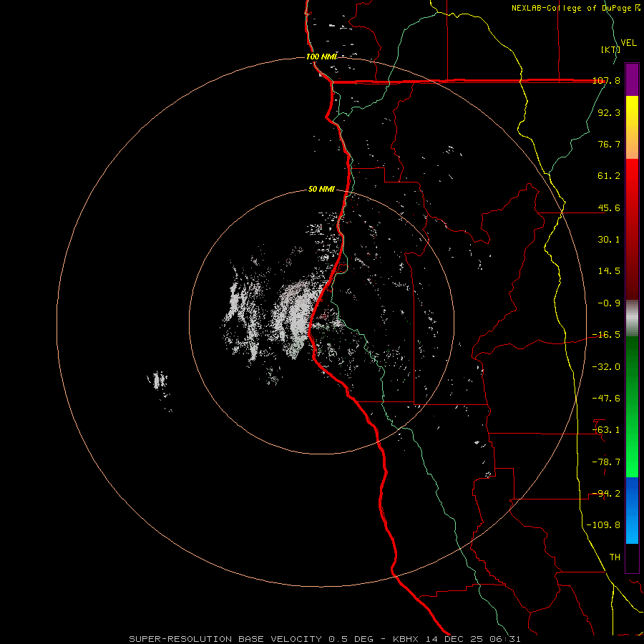Click the TH legend label

(x=615, y=557)
